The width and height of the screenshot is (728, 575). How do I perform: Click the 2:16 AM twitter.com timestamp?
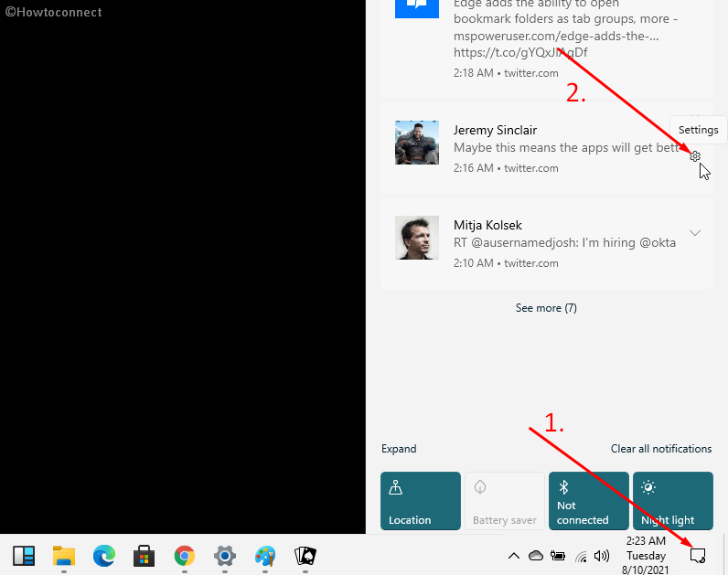pyautogui.click(x=506, y=168)
